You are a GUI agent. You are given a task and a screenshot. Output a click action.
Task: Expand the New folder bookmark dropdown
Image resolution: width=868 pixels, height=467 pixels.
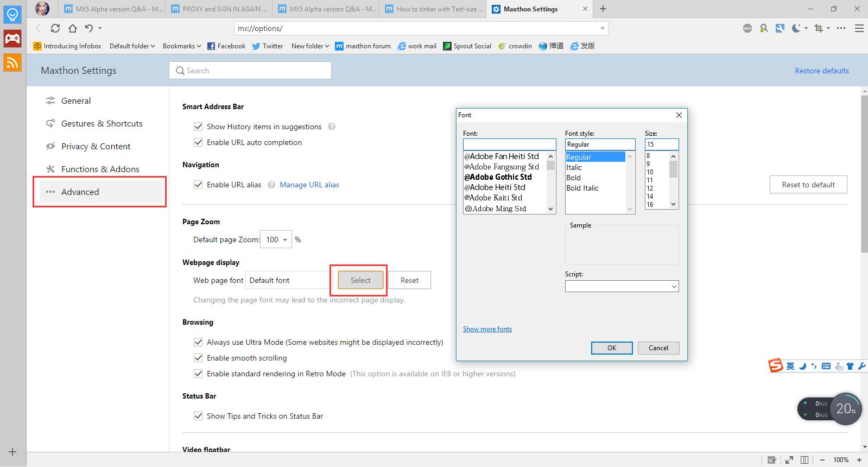click(x=310, y=46)
